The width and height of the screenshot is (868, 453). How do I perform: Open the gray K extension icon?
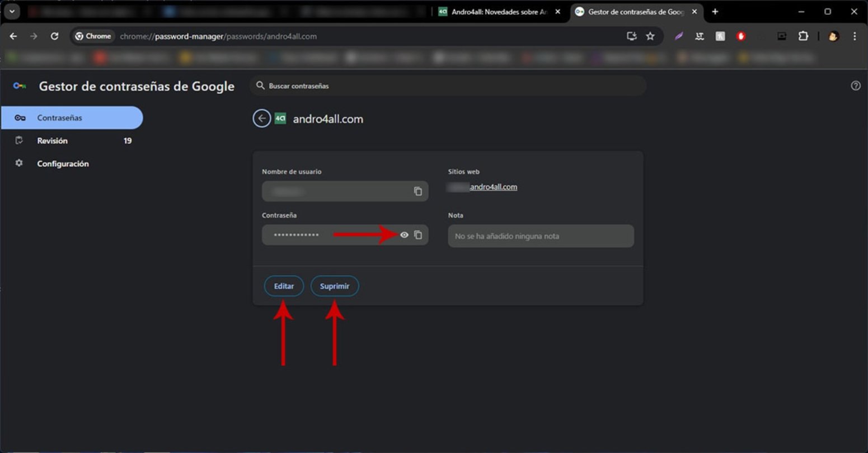coord(720,36)
